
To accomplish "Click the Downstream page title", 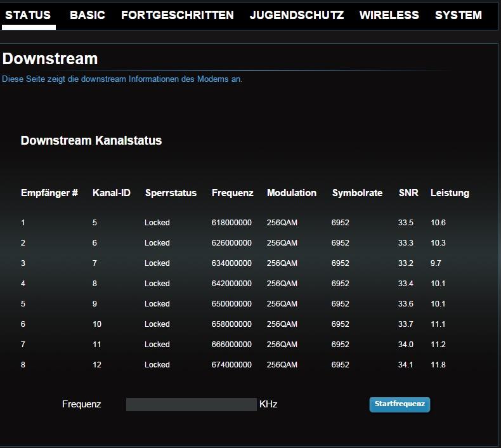I will [x=50, y=59].
